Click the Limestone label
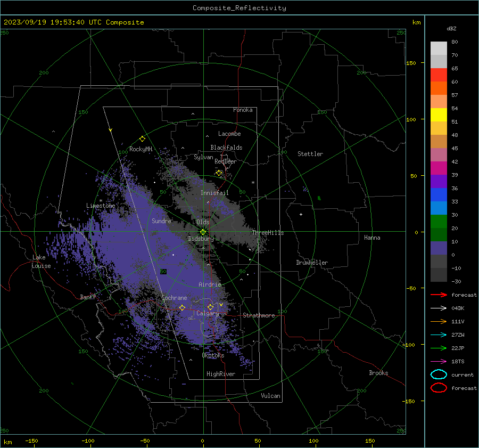 coord(101,206)
